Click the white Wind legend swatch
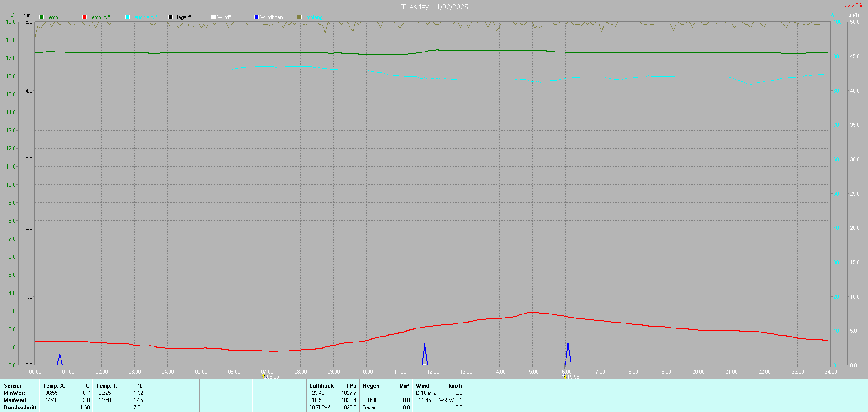This screenshot has width=868, height=412. [213, 17]
